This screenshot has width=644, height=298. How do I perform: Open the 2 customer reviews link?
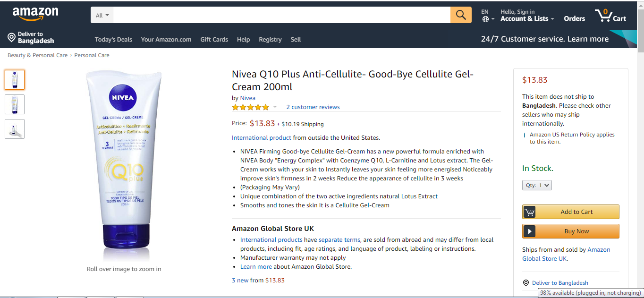click(x=313, y=107)
